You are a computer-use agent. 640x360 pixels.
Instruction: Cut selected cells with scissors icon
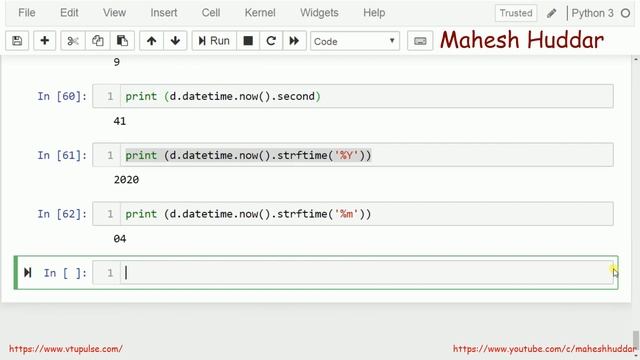(73, 41)
